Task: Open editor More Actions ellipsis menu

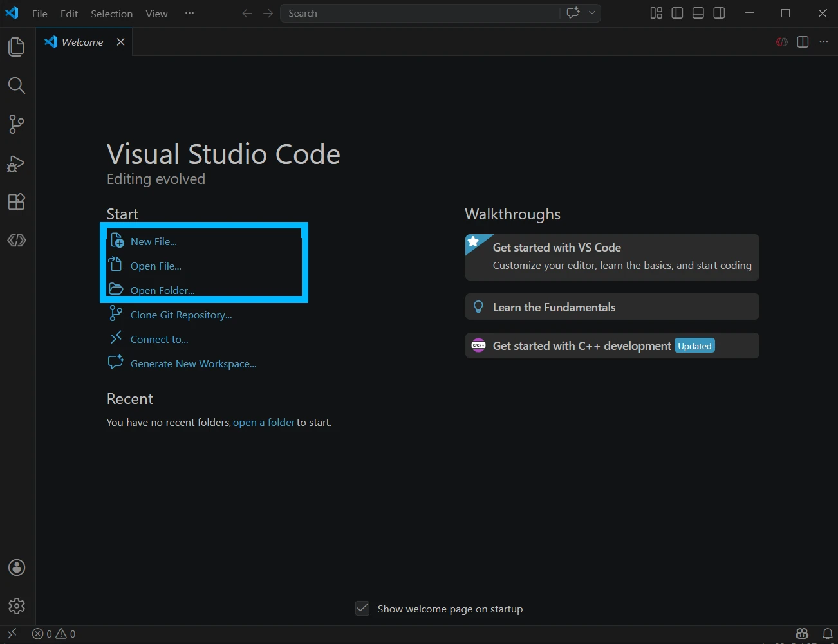Action: click(824, 42)
